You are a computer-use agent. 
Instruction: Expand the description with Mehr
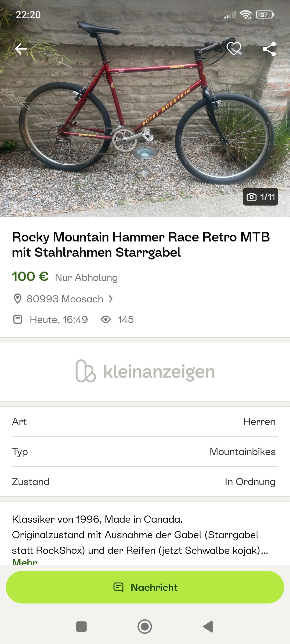[25, 561]
